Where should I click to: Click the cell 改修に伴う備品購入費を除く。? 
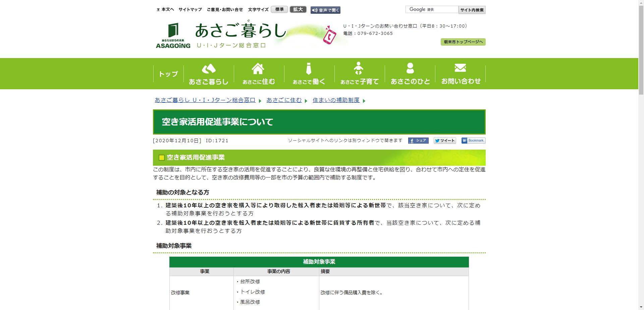coord(352,293)
